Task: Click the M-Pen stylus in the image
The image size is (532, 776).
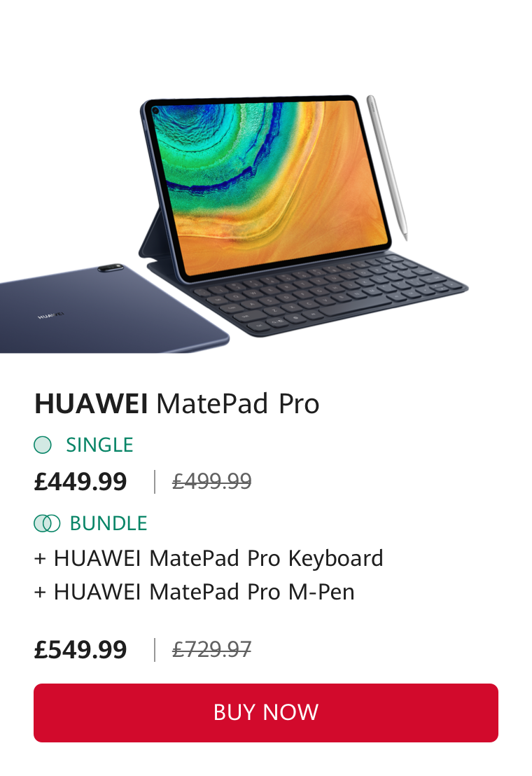Action: pyautogui.click(x=386, y=167)
